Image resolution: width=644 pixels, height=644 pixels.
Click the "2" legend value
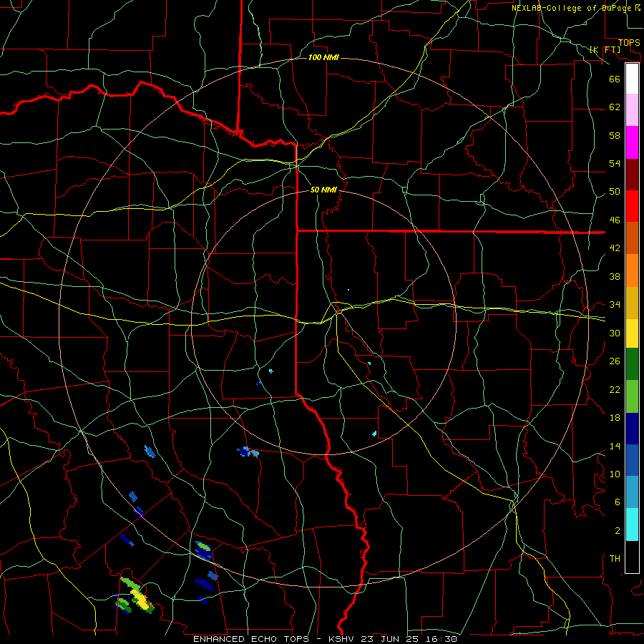(618, 531)
